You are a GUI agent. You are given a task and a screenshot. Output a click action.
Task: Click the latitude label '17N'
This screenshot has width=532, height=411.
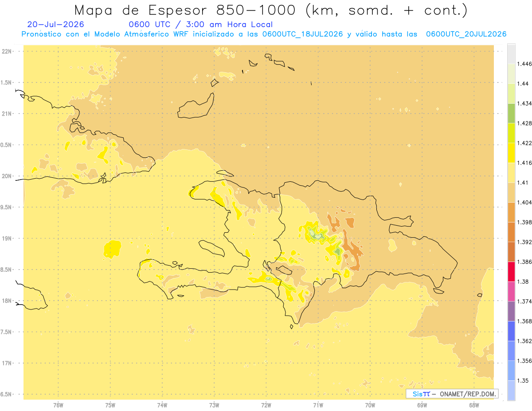pyautogui.click(x=7, y=363)
